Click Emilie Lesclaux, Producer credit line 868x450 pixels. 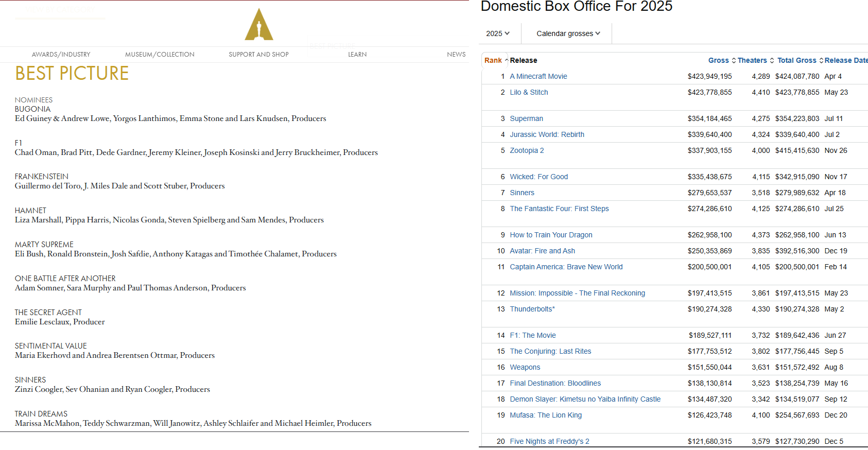coord(60,322)
